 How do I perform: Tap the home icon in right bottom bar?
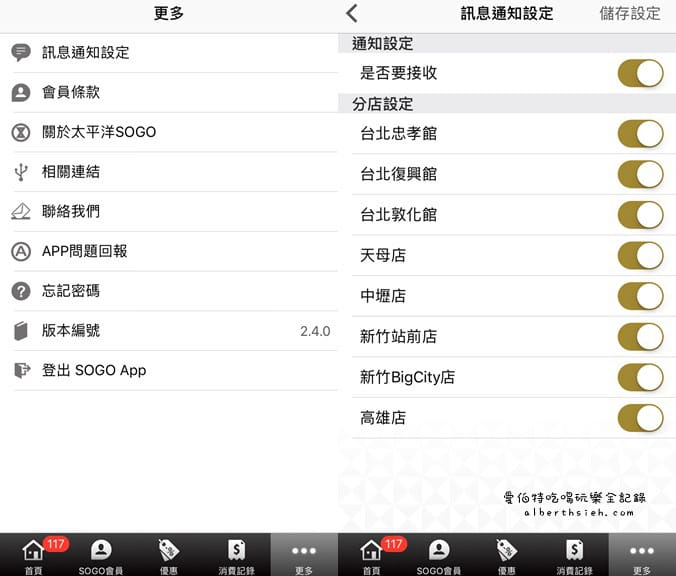pyautogui.click(x=371, y=551)
